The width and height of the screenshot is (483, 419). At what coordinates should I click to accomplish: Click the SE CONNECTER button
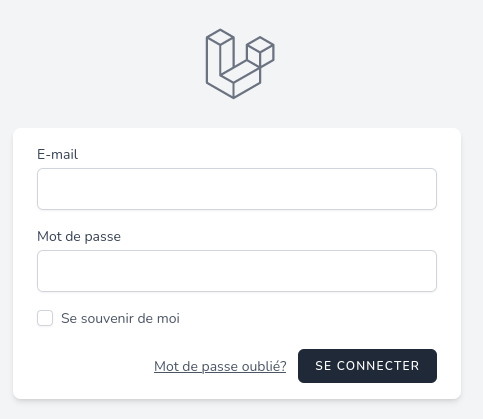(367, 366)
